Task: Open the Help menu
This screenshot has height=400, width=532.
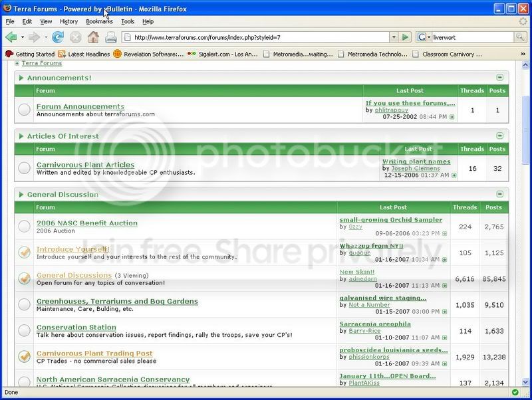Action: 148,21
